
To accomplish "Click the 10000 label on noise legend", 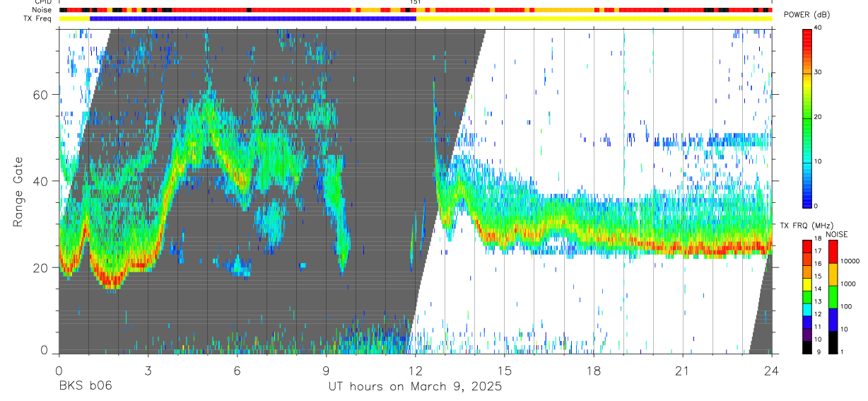I will coord(850,262).
